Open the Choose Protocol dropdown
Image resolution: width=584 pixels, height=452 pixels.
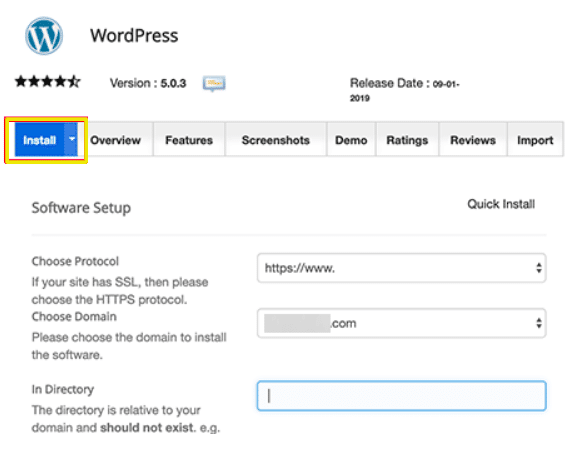click(402, 268)
